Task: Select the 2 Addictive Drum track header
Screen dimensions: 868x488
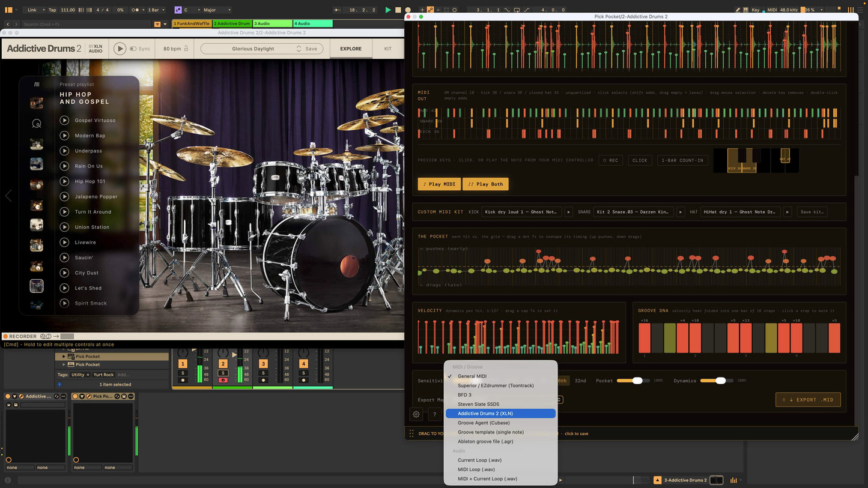Action: 232,23
